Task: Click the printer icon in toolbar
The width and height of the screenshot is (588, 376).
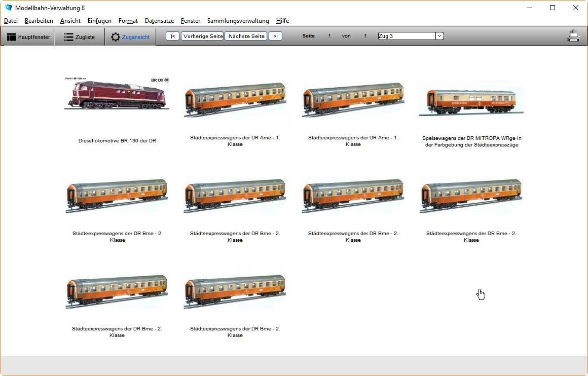Action: tap(573, 36)
